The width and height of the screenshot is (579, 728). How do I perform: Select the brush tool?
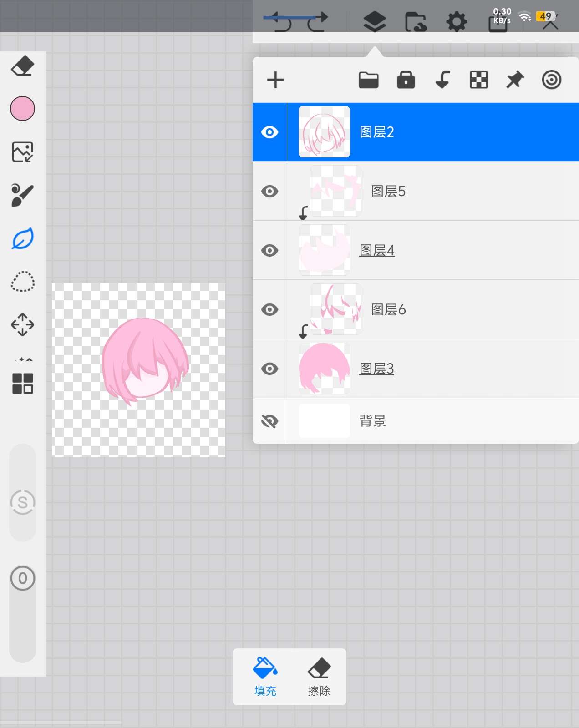[x=22, y=195]
